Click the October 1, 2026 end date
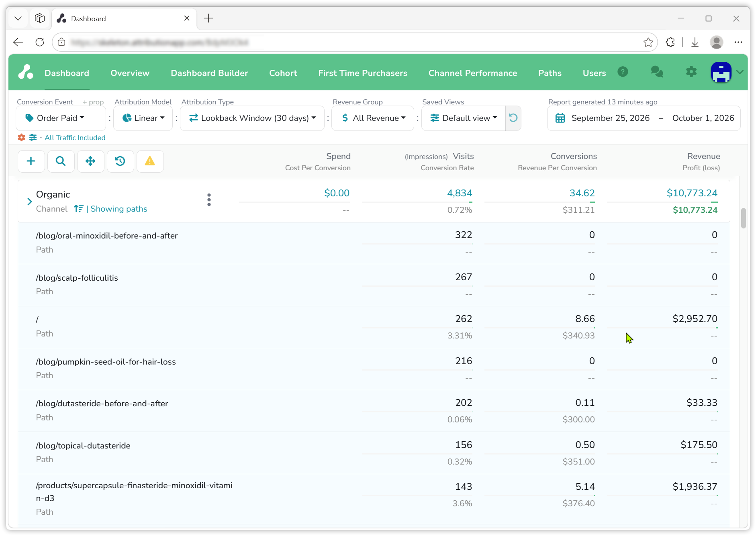Image resolution: width=756 pixels, height=536 pixels. tap(703, 118)
